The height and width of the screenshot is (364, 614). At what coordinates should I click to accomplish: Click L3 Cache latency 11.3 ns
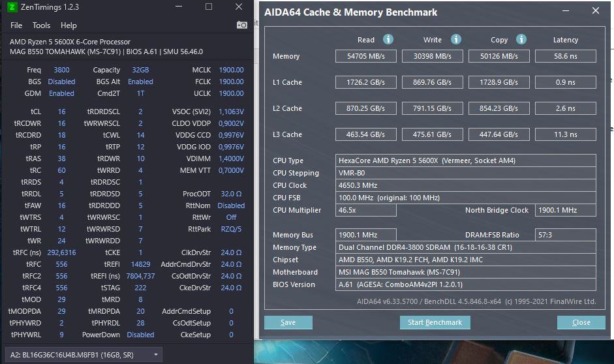coord(566,134)
